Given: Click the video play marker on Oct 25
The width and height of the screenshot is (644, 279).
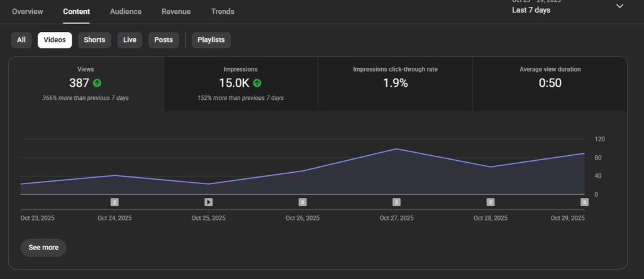Looking at the screenshot, I should click(x=208, y=202).
